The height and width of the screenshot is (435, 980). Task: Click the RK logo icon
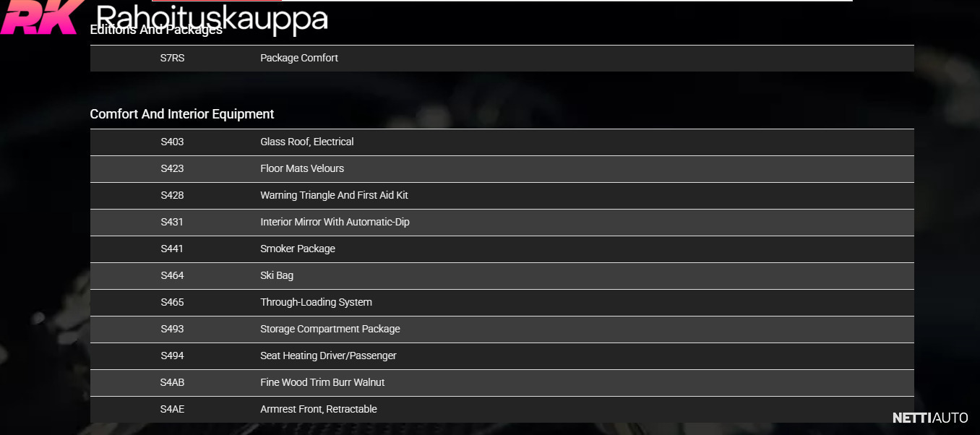(x=39, y=17)
